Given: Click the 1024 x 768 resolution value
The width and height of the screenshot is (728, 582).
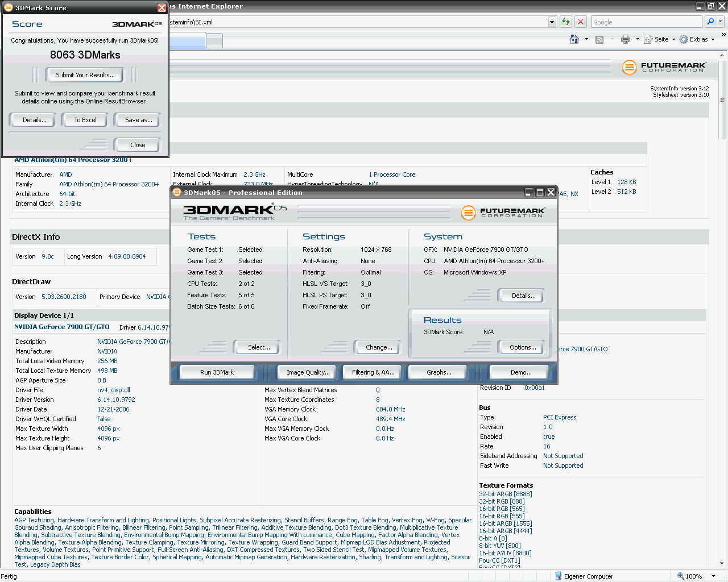Looking at the screenshot, I should pyautogui.click(x=376, y=250).
